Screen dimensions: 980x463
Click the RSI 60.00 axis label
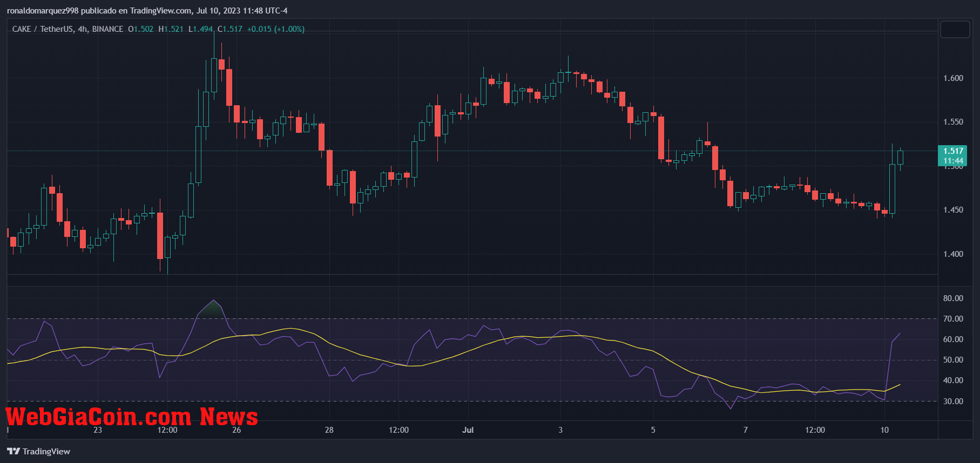[x=953, y=339]
